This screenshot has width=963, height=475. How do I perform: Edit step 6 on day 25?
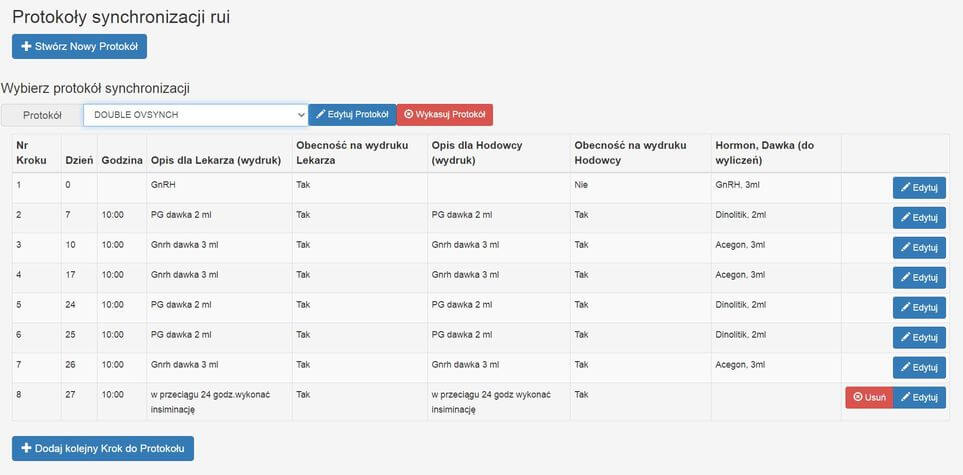[x=918, y=337]
